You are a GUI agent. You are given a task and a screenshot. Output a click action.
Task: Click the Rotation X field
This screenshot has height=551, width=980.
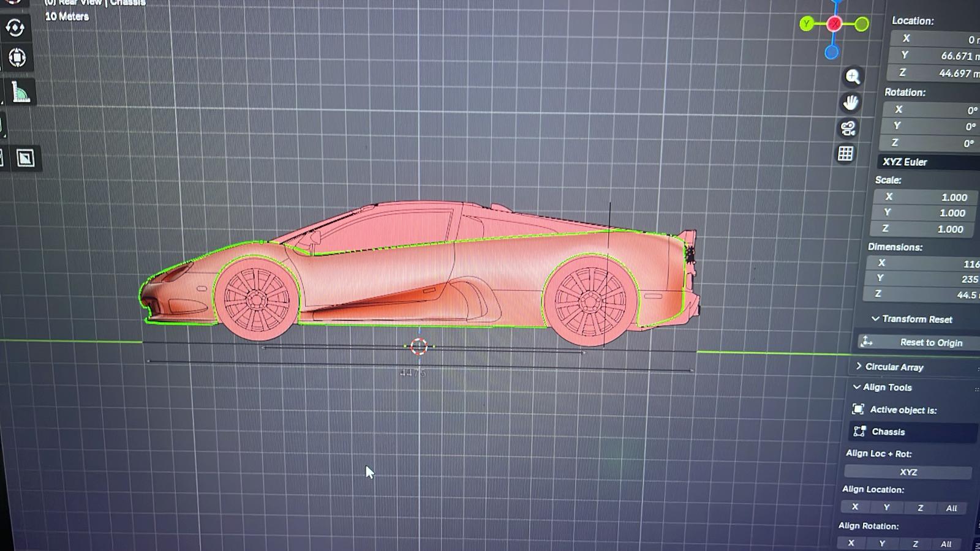click(931, 110)
